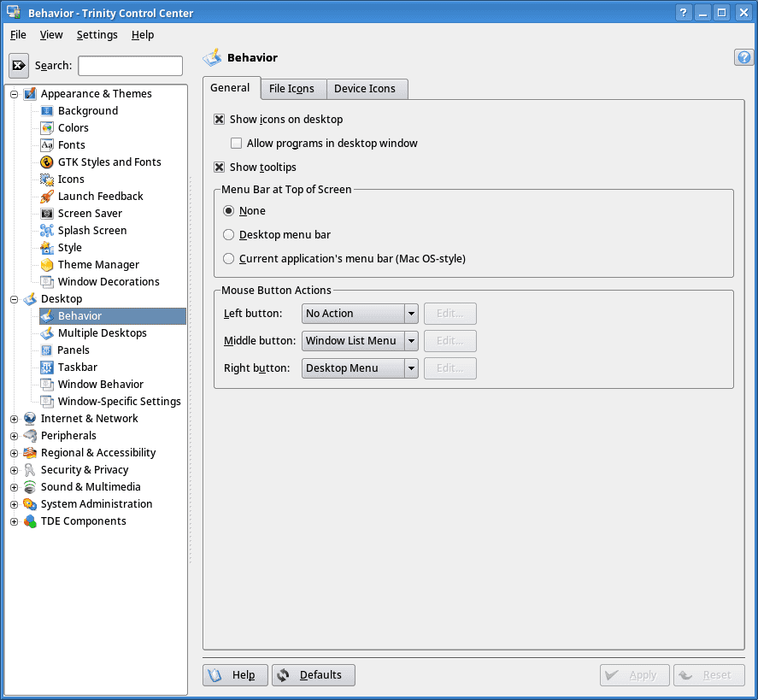Viewport: 758px width, 700px height.
Task: Click the blue help icon at top right
Action: click(x=744, y=57)
